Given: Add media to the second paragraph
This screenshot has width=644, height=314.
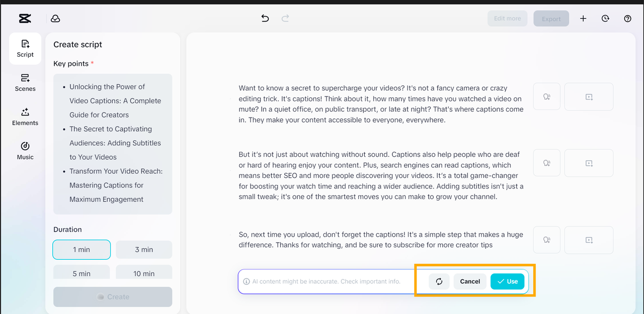Looking at the screenshot, I should click(x=589, y=163).
